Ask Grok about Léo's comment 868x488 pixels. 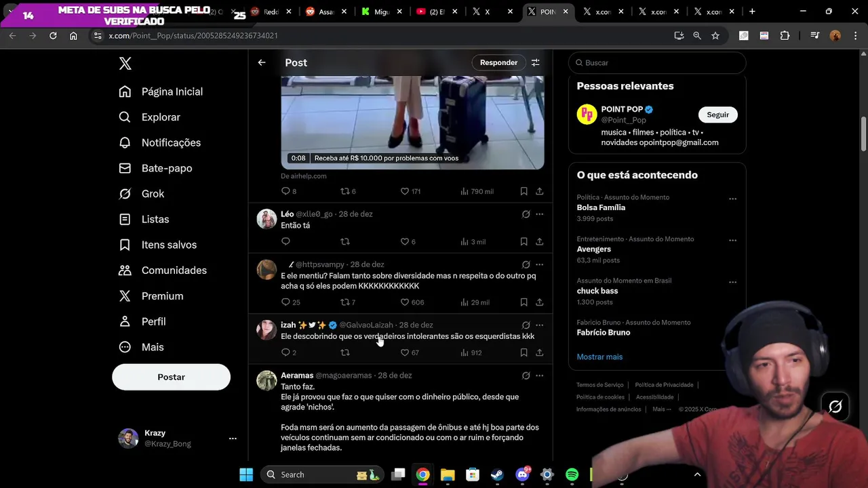coord(526,214)
